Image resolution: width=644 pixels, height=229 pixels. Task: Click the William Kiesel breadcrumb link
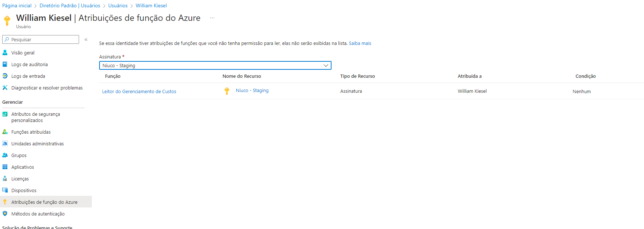point(151,5)
